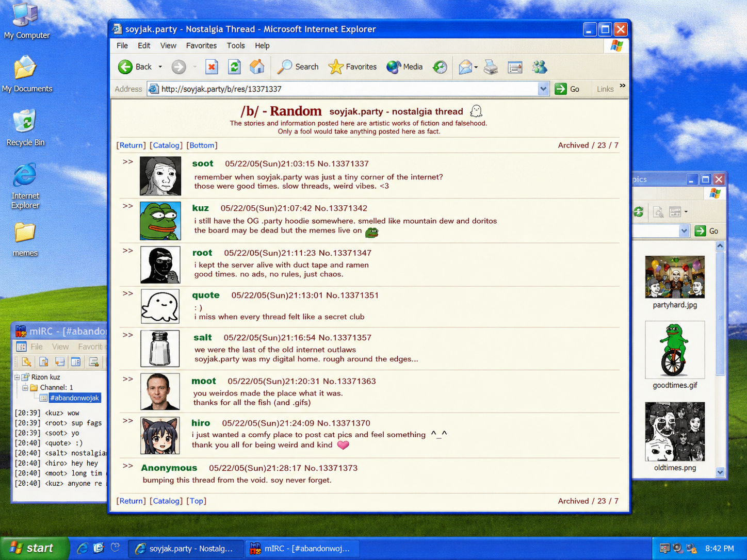
Task: Open the View menu in Internet Explorer
Action: point(168,45)
